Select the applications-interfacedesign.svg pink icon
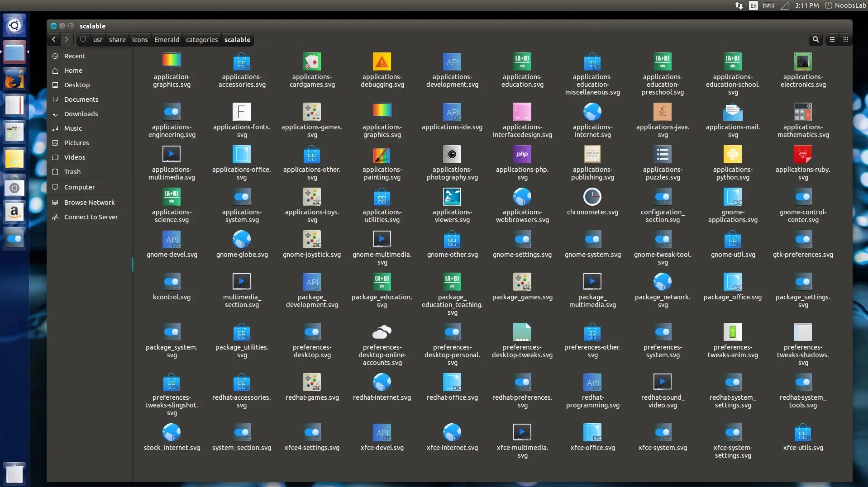 pos(522,112)
